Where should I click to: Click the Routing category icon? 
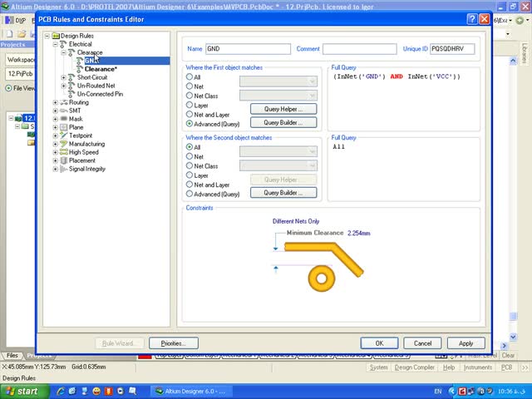[x=63, y=102]
